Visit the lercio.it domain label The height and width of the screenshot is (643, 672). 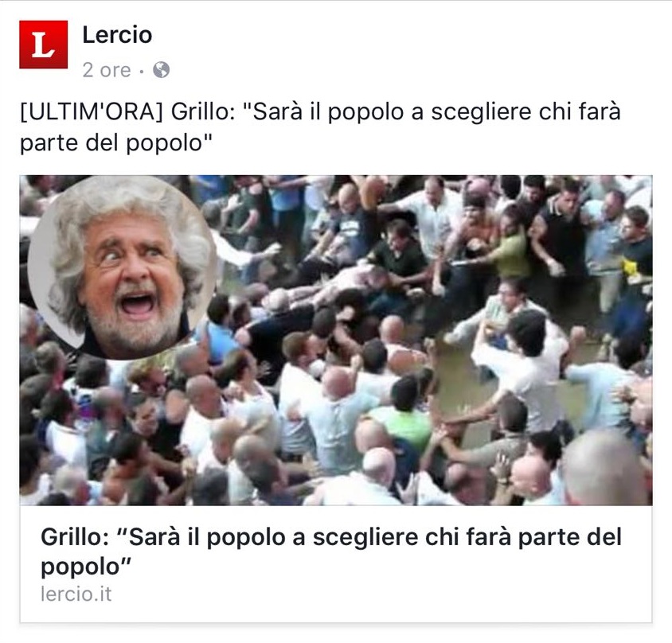76,594
